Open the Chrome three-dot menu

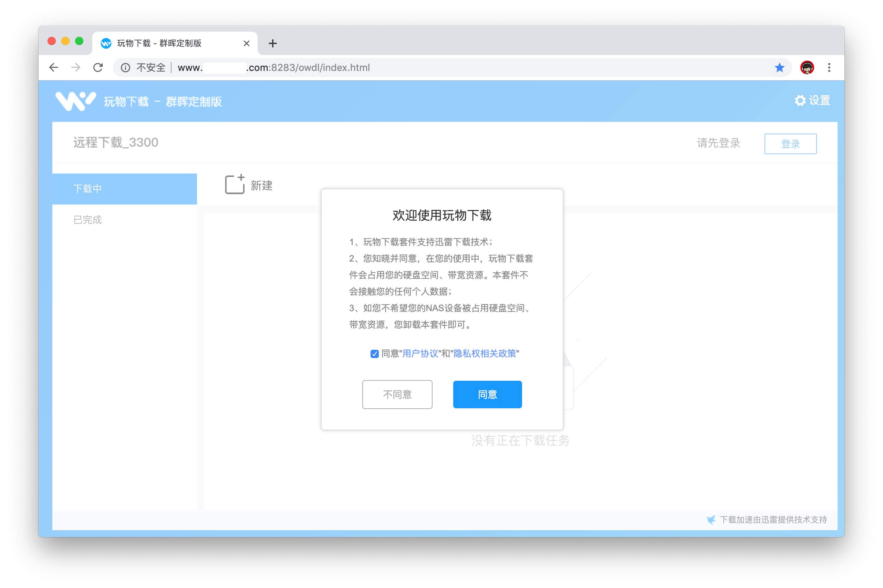(x=829, y=67)
